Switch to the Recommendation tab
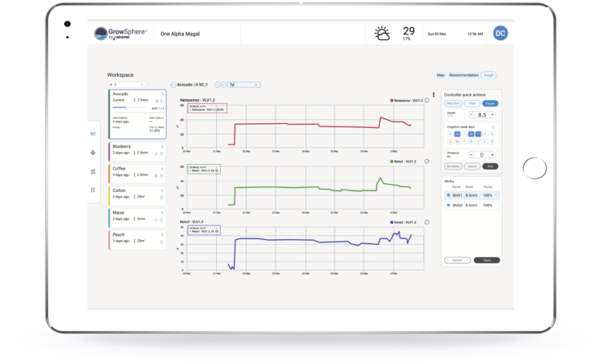606x364 pixels. click(x=464, y=75)
